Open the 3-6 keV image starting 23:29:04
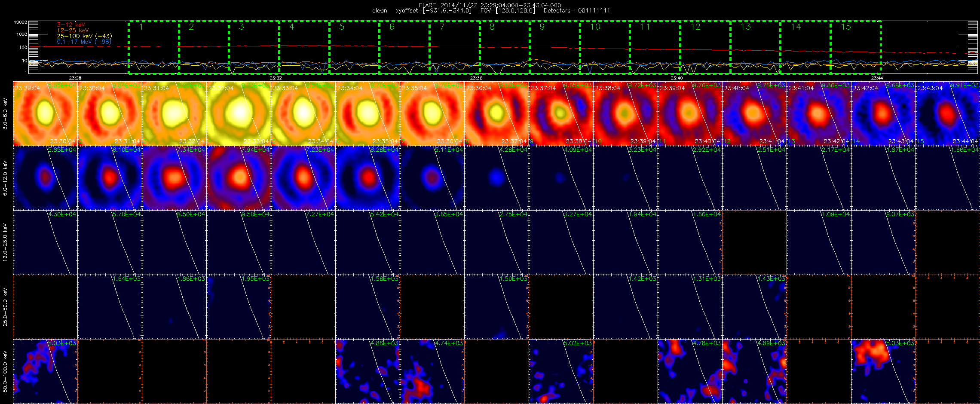The image size is (980, 404). click(45, 113)
